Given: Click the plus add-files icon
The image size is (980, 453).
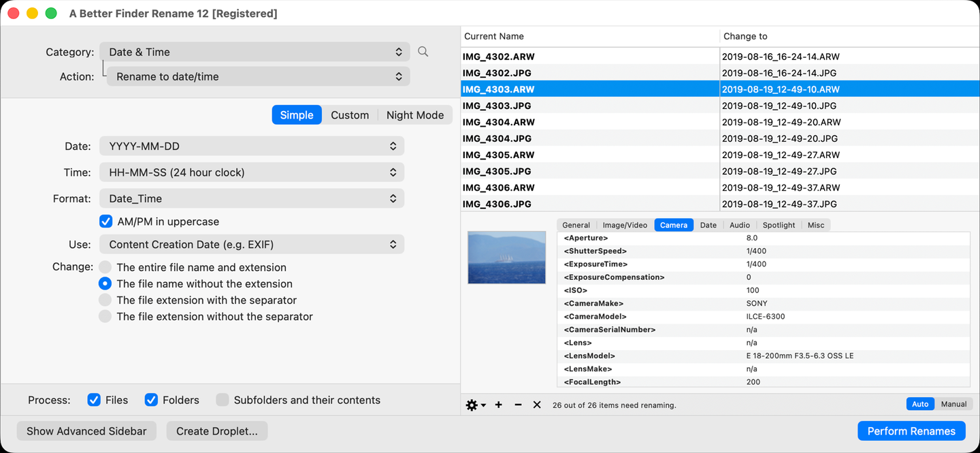Looking at the screenshot, I should point(499,405).
